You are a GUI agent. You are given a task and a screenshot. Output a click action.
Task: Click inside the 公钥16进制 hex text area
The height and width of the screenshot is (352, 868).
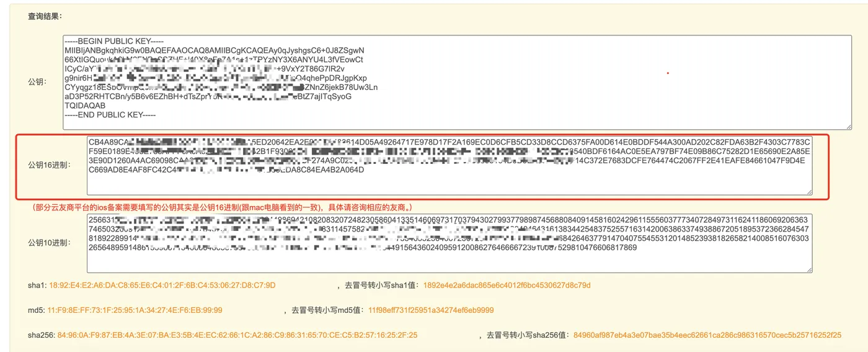click(449, 165)
